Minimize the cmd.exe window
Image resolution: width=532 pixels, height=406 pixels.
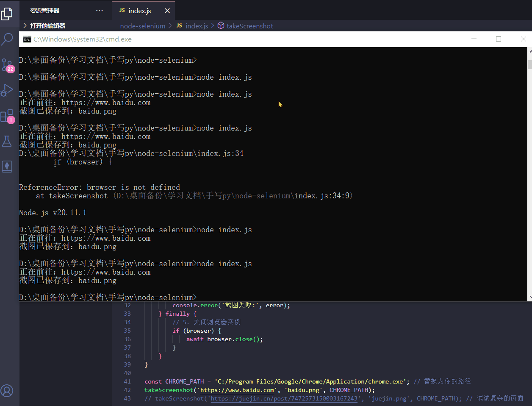pos(474,39)
